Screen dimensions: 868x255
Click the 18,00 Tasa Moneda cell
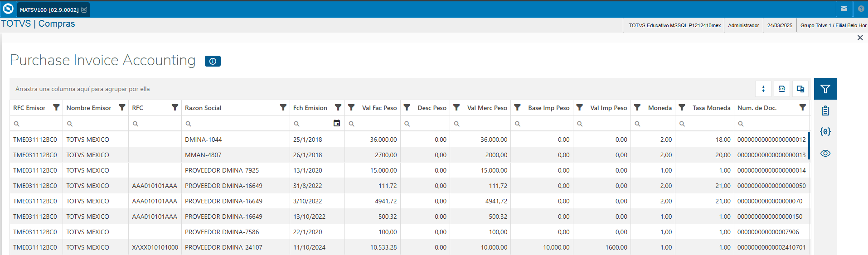705,140
